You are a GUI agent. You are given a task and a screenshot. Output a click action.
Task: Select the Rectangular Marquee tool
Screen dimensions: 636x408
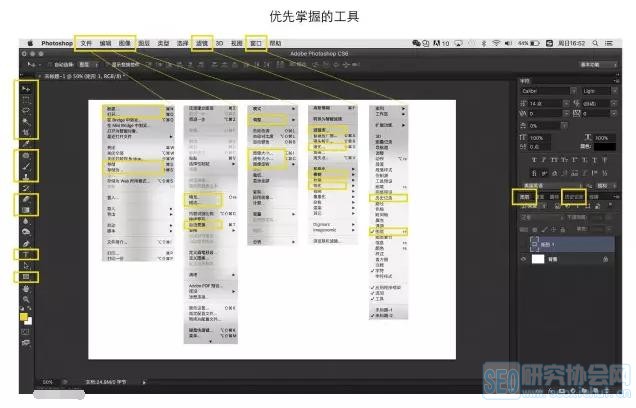pyautogui.click(x=26, y=99)
